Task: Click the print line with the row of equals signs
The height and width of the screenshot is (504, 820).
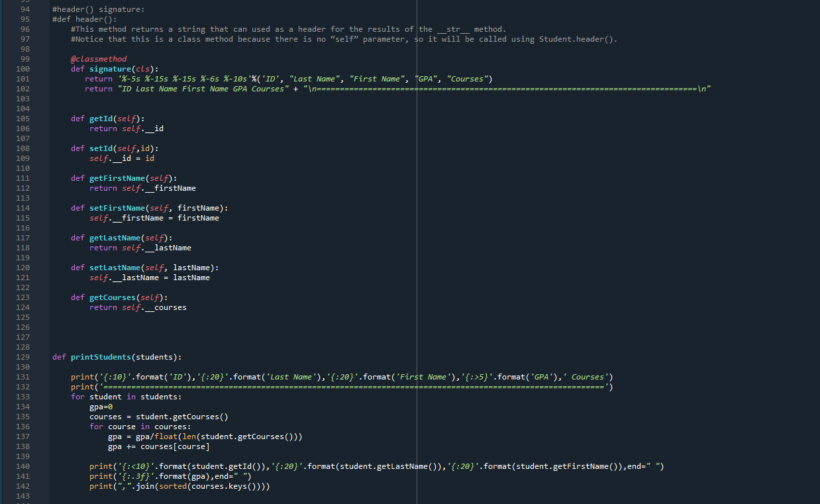Action: (342, 387)
